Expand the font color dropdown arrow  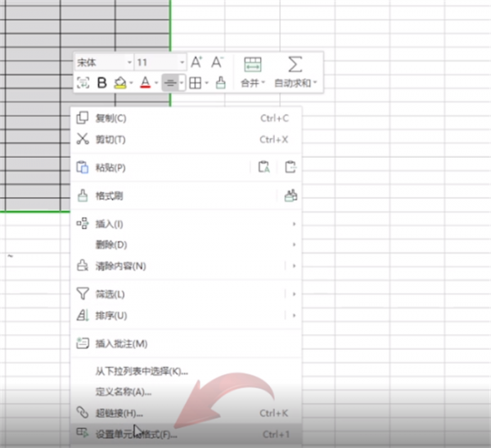pos(156,83)
